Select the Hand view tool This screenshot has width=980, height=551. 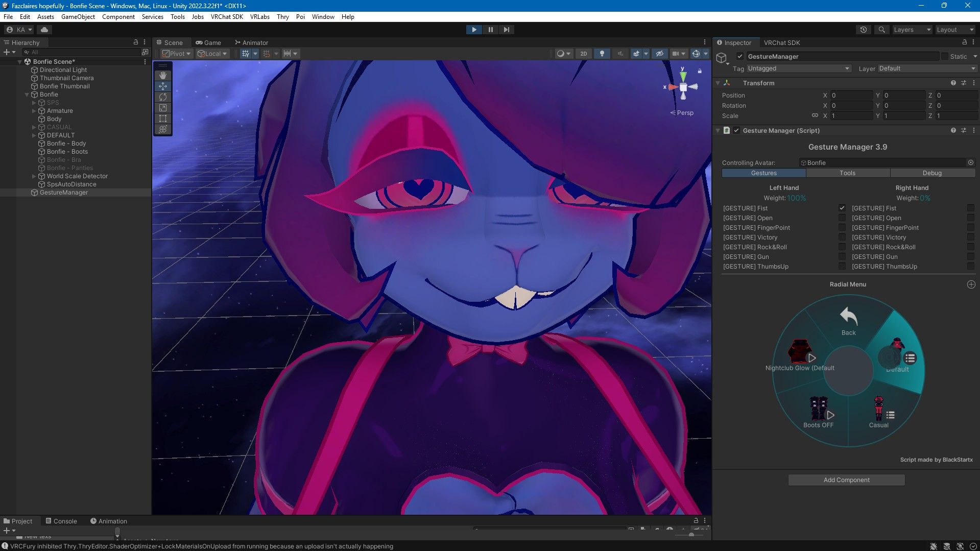(x=163, y=76)
